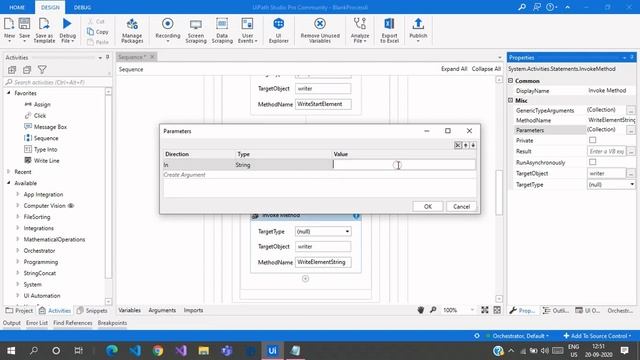Delete argument in Parameters dialog

click(458, 145)
